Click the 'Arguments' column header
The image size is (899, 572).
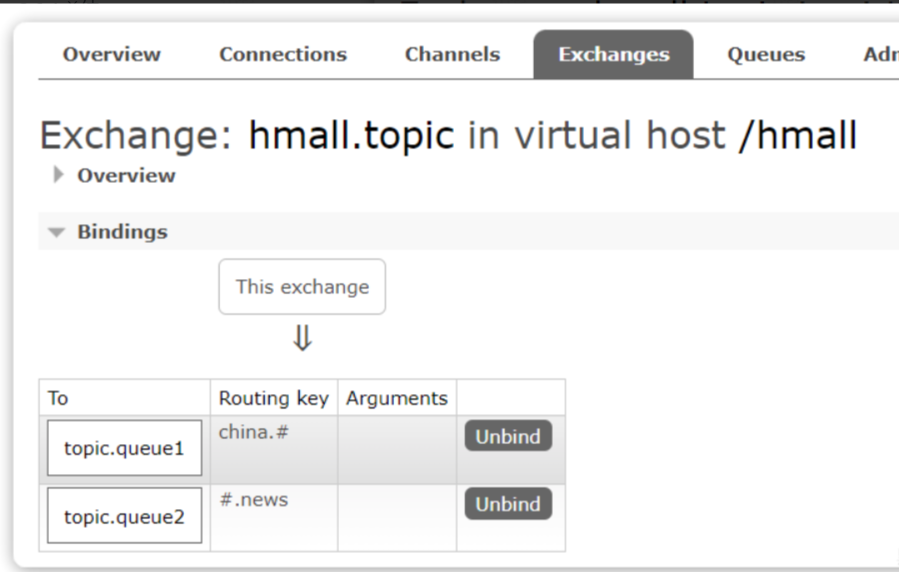coord(396,398)
